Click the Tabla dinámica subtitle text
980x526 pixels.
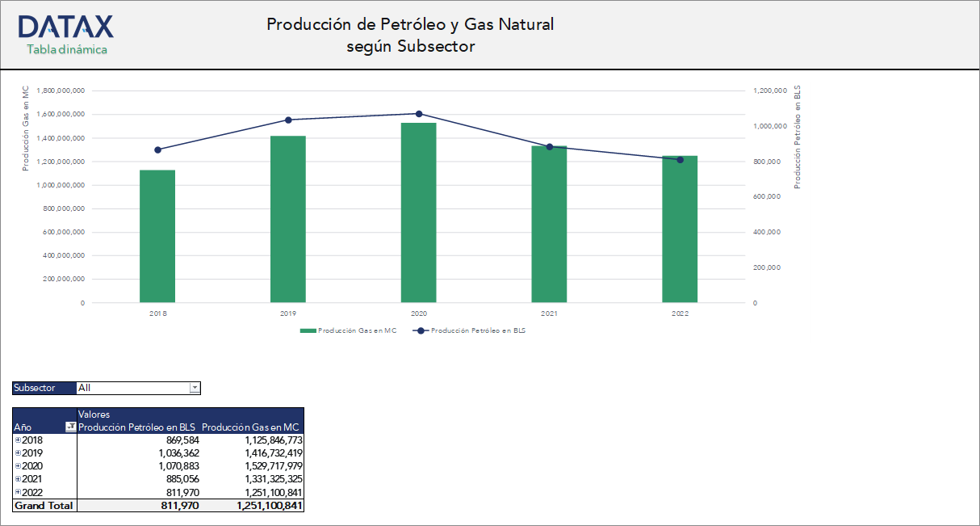[66, 49]
